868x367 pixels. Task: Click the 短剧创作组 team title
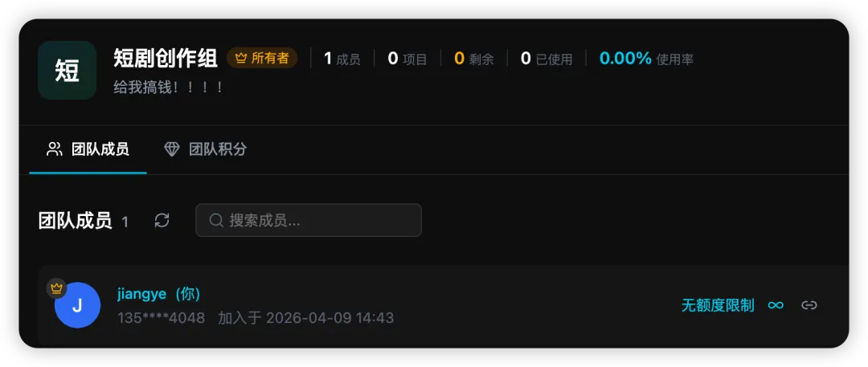[x=166, y=58]
